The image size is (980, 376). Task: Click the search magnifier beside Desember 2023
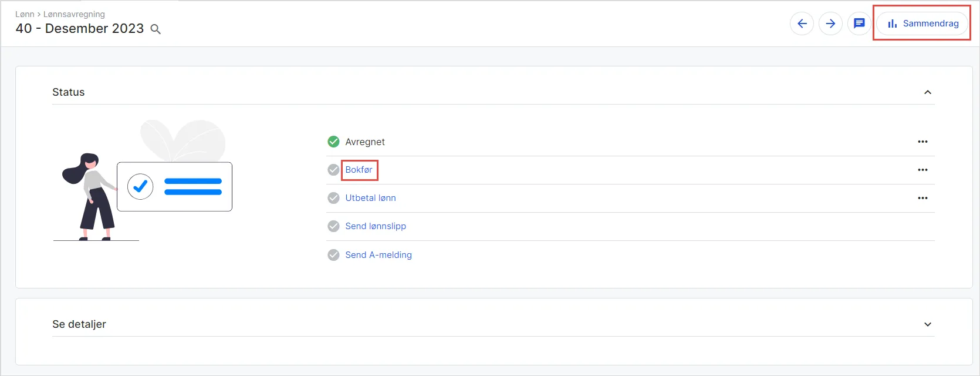pos(156,29)
